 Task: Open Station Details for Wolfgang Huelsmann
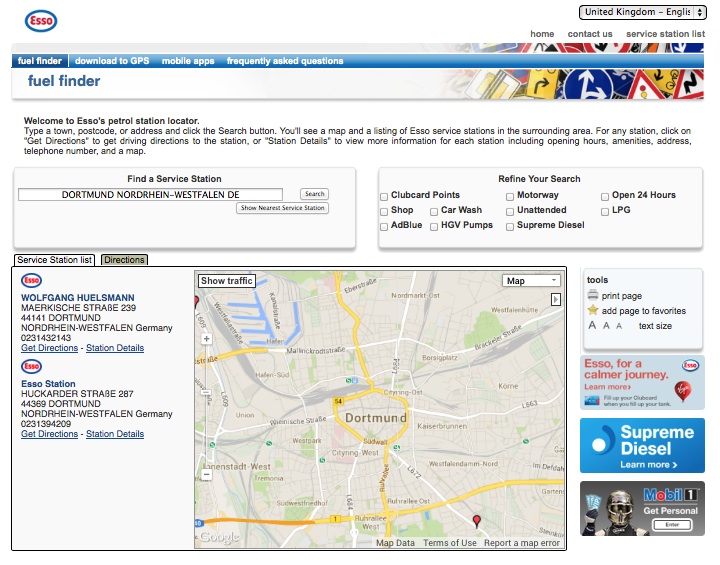(x=115, y=348)
